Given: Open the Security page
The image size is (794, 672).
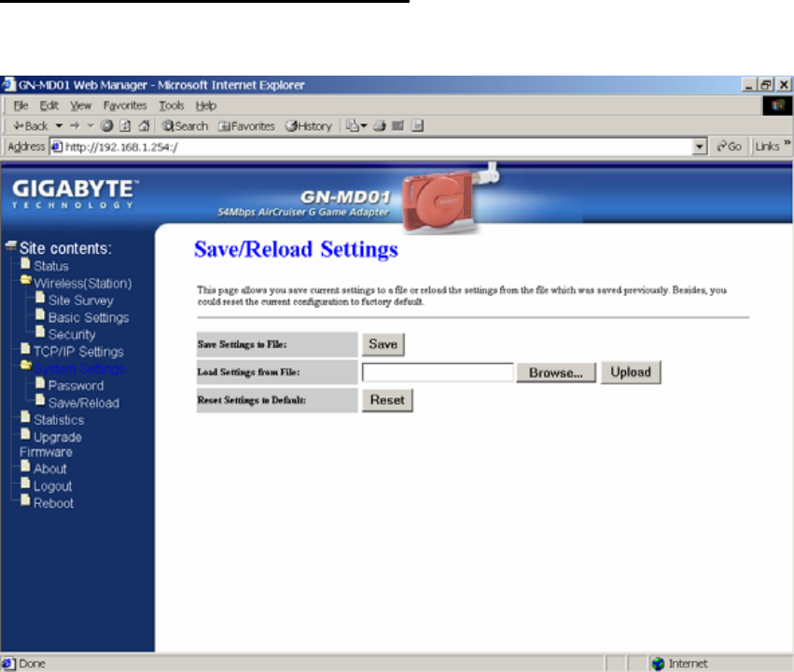Looking at the screenshot, I should click(72, 335).
